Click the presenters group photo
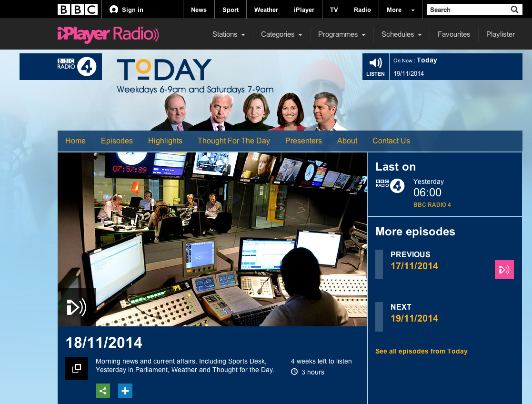Viewport: 532px width, 404px height. tap(249, 111)
